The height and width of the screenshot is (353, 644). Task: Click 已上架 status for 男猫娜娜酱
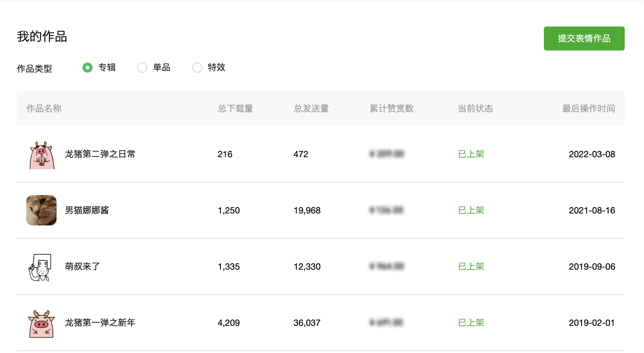point(471,210)
